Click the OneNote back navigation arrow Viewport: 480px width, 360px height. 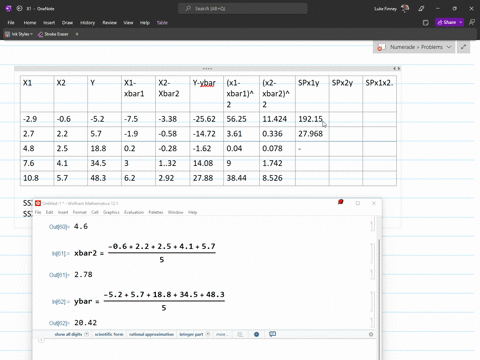click(x=19, y=8)
